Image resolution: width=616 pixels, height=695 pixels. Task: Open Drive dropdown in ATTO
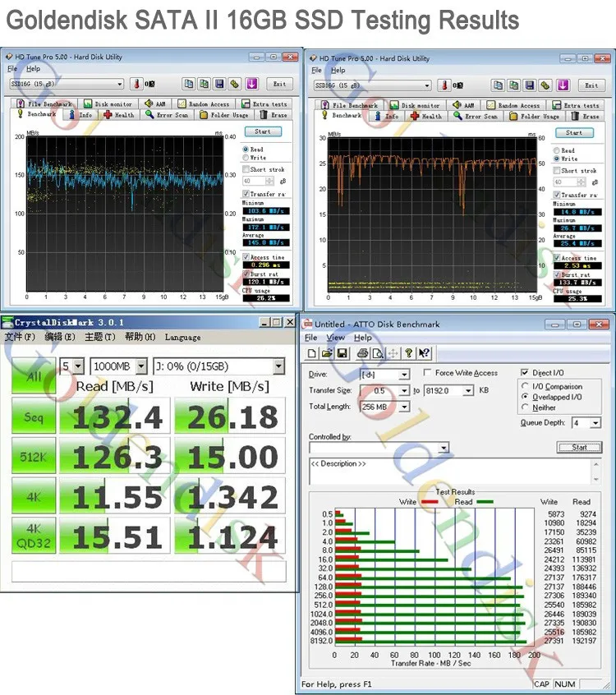click(x=404, y=375)
